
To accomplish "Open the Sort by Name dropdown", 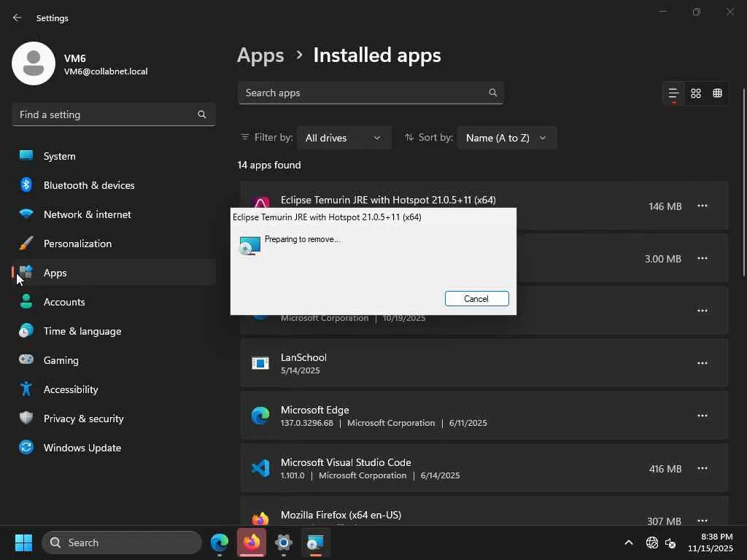I will click(506, 138).
